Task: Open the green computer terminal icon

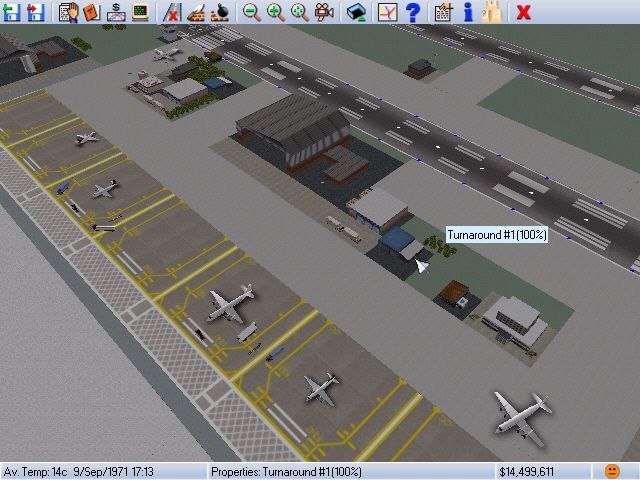Action: (140, 12)
